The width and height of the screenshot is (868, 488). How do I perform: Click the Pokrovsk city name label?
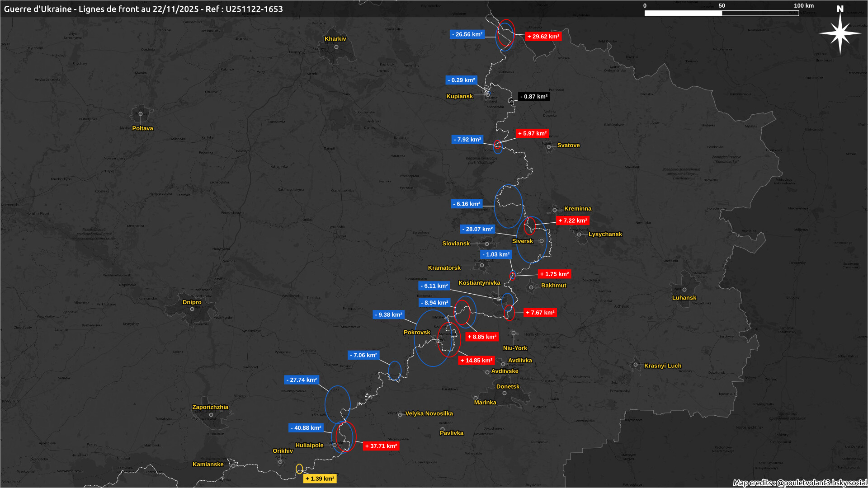click(x=417, y=332)
